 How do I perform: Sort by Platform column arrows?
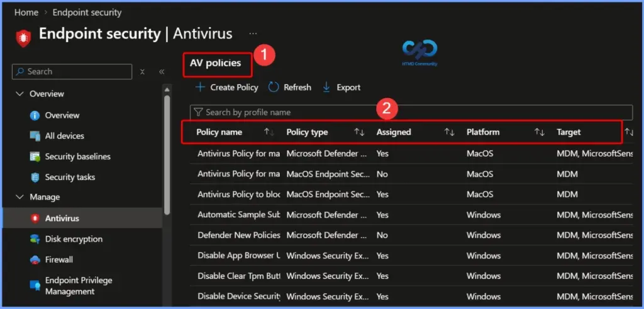[539, 132]
